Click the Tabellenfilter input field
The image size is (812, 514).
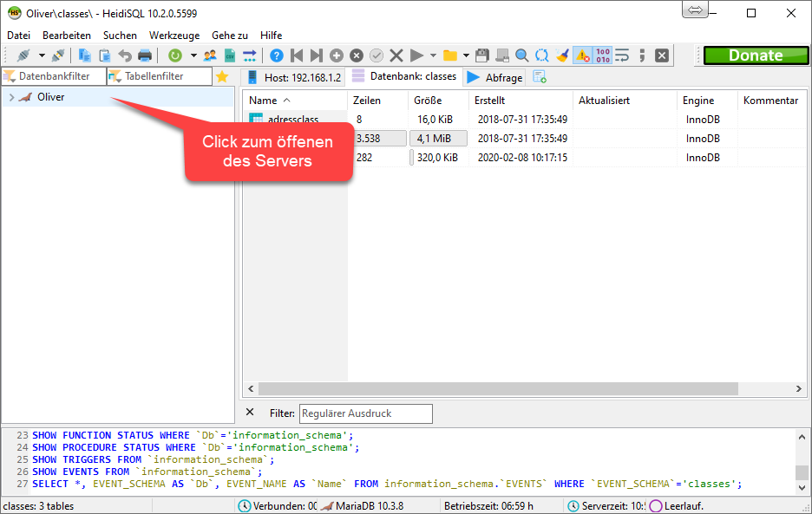pyautogui.click(x=160, y=76)
